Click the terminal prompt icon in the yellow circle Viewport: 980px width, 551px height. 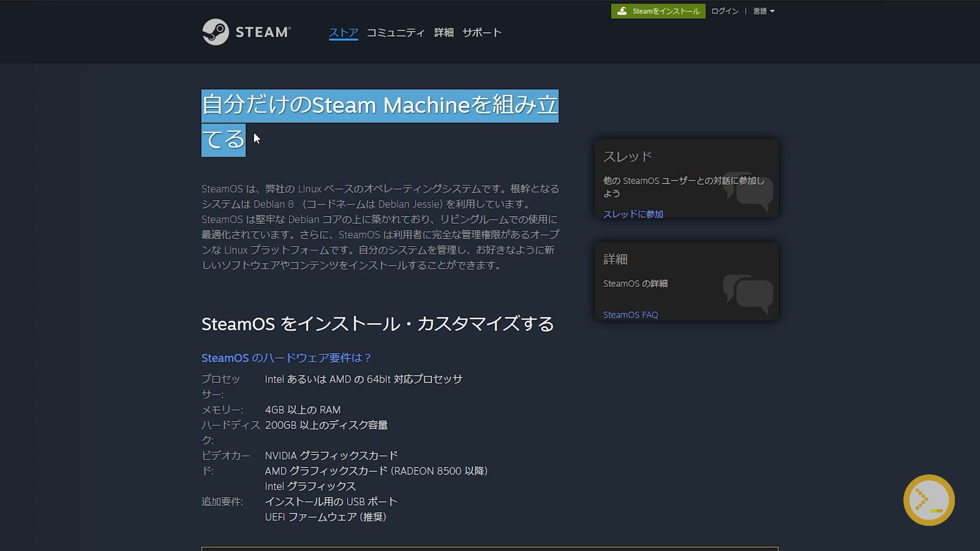point(928,500)
